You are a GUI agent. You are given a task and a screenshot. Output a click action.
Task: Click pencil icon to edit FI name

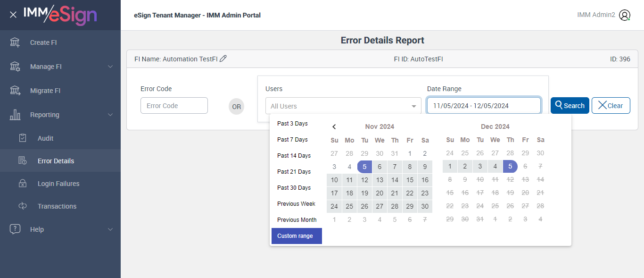coord(223,59)
